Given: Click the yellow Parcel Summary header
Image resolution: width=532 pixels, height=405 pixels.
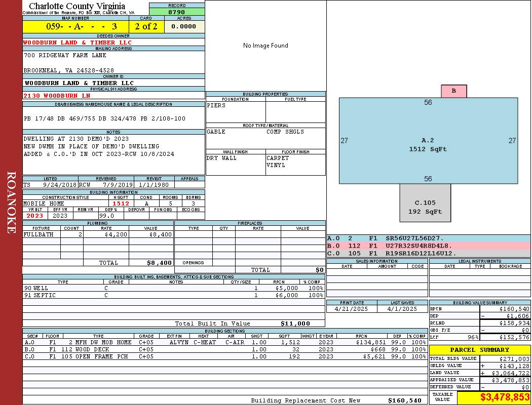Looking at the screenshot, I should tap(479, 350).
